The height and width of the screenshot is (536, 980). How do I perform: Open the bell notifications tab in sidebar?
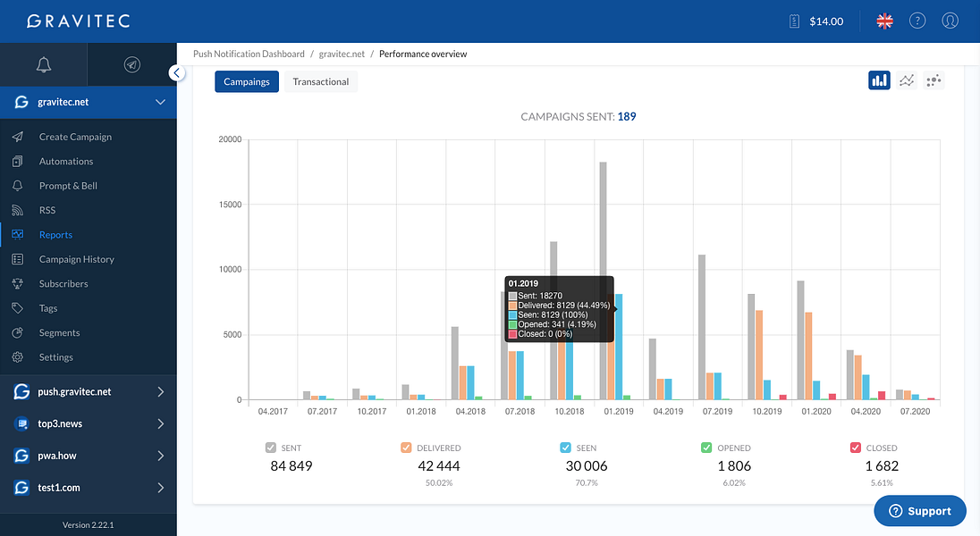coord(44,64)
